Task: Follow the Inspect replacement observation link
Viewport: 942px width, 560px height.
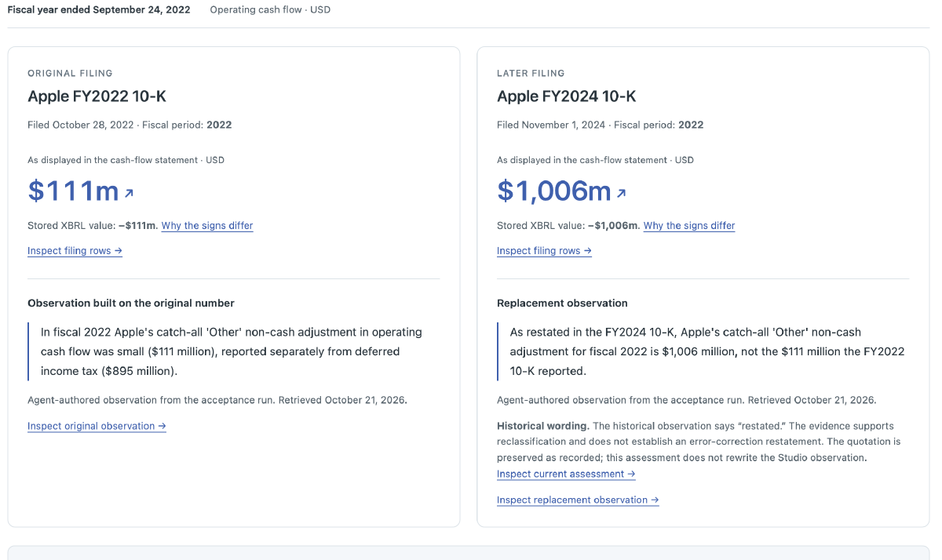Action: 578,500
